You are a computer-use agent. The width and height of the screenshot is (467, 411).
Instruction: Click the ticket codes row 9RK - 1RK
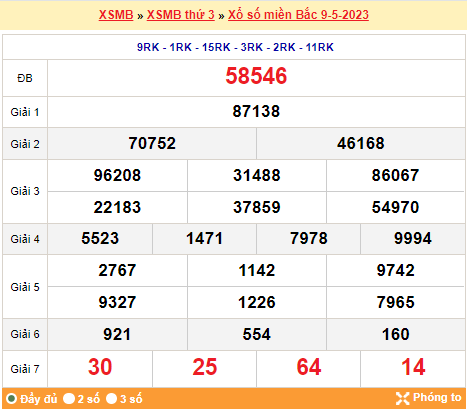point(235,47)
